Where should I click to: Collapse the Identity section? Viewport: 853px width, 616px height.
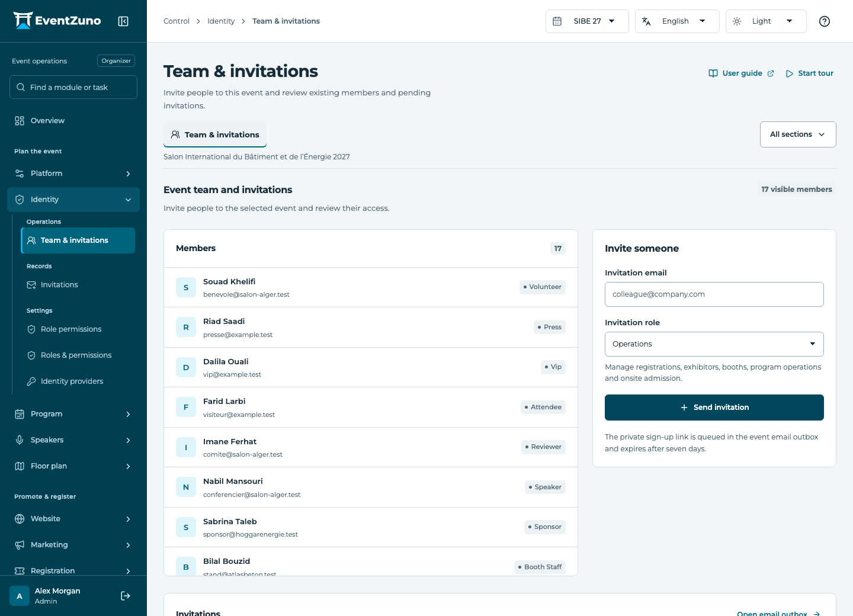(x=73, y=200)
